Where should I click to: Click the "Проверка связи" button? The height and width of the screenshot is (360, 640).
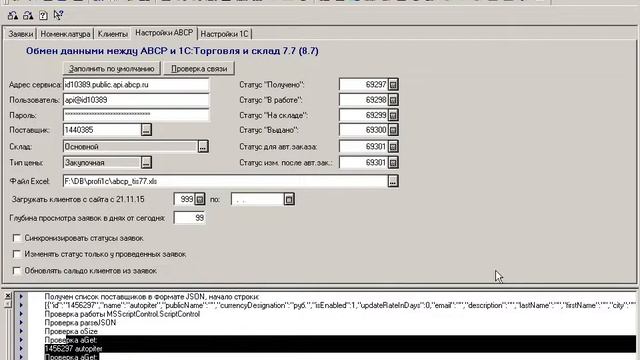coord(199,69)
